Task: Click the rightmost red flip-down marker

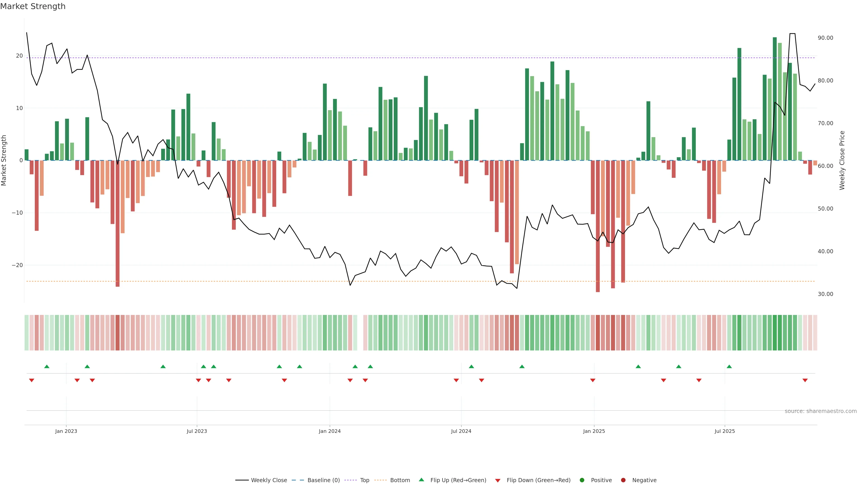Action: tap(805, 380)
